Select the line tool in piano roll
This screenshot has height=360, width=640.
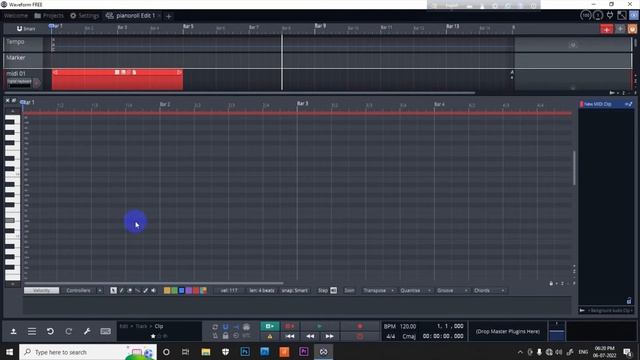coord(138,291)
